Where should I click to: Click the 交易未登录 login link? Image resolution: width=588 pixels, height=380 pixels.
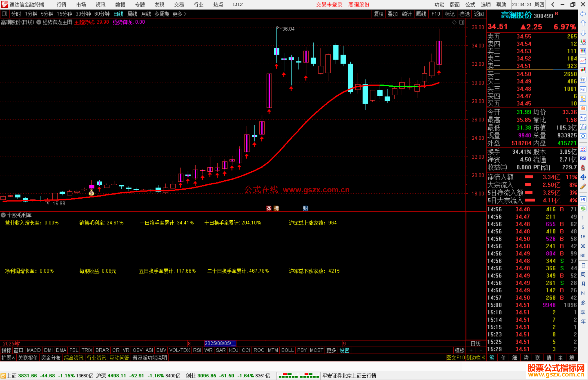[x=329, y=5]
